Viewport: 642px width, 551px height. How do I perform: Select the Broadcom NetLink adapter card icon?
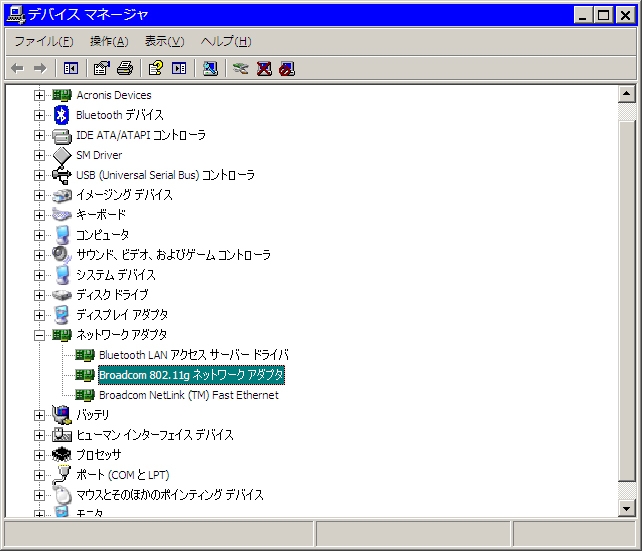85,395
